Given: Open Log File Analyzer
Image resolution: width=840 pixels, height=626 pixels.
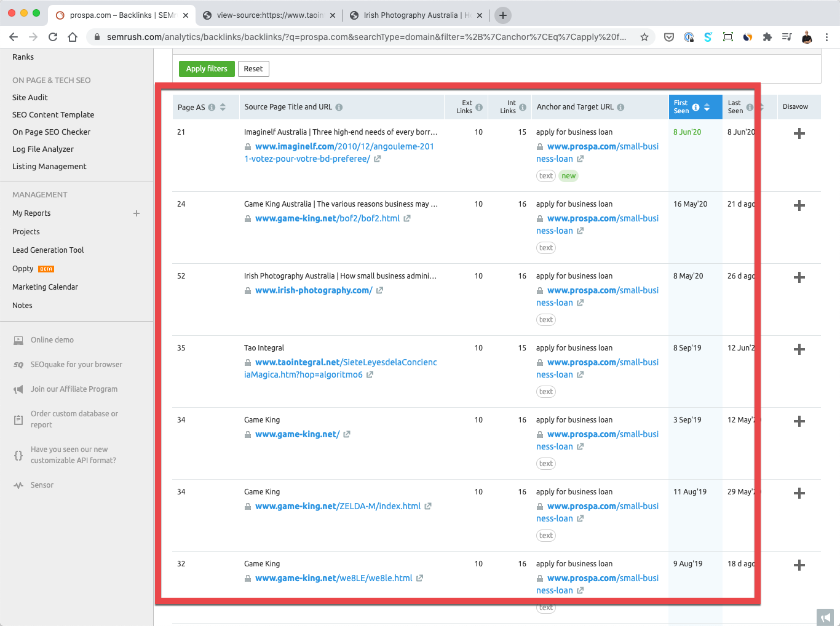Looking at the screenshot, I should 43,149.
